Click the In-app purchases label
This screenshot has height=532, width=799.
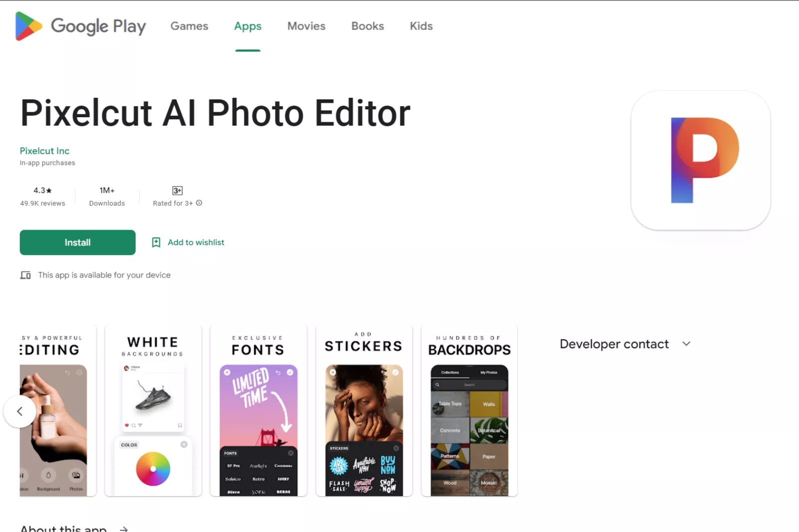tap(47, 163)
